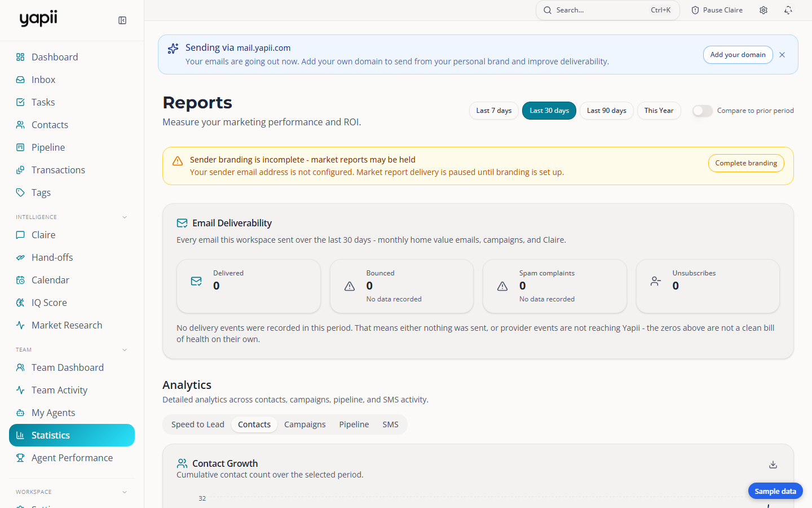The image size is (812, 508).
Task: Click the Bounced warning icon
Action: click(350, 286)
